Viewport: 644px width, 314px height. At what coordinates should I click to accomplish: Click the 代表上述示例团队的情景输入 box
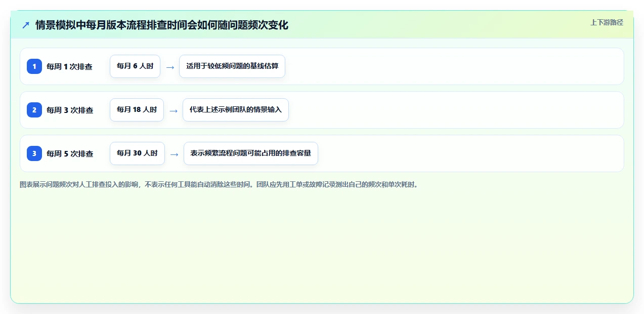[236, 110]
